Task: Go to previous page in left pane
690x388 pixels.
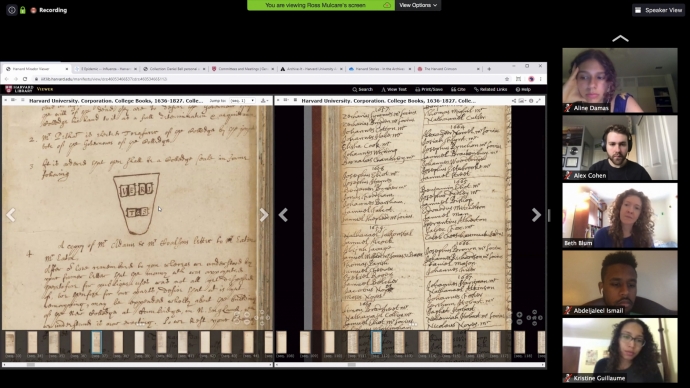Action: 11,215
